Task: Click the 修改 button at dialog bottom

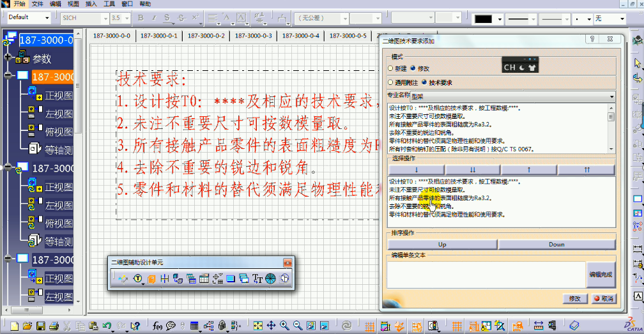Action: tap(575, 299)
